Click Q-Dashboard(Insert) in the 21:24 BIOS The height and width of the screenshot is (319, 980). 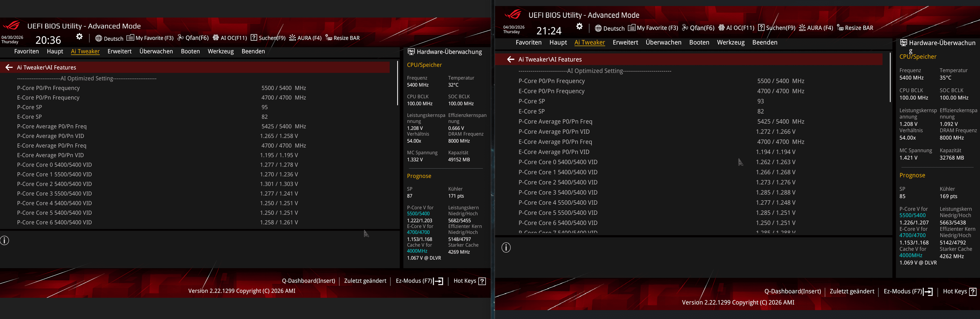(793, 291)
